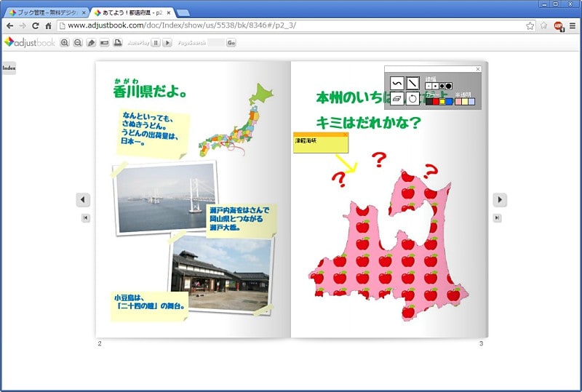Viewport: 582px width, 392px height.
Task: Pause the AutoPlay page flipping
Action: pos(156,43)
